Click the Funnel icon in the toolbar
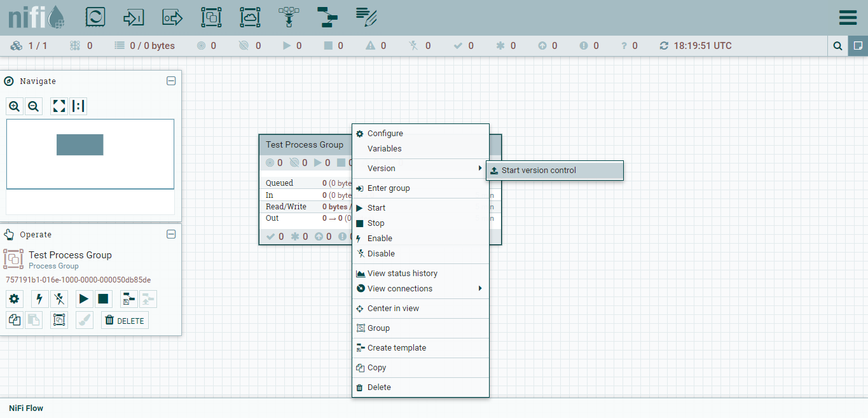Viewport: 868px width, 418px height. tap(289, 17)
